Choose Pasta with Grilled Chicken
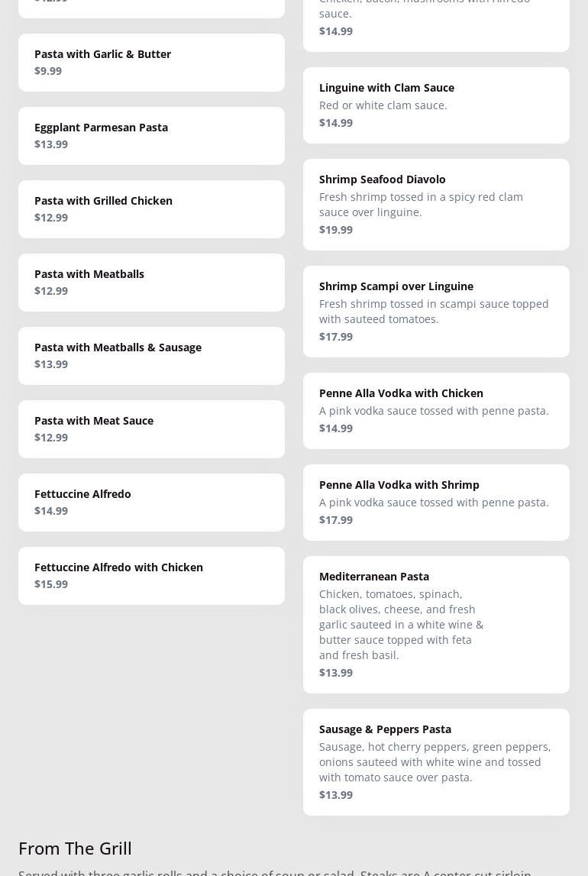Image resolution: width=588 pixels, height=876 pixels. pyautogui.click(x=151, y=208)
